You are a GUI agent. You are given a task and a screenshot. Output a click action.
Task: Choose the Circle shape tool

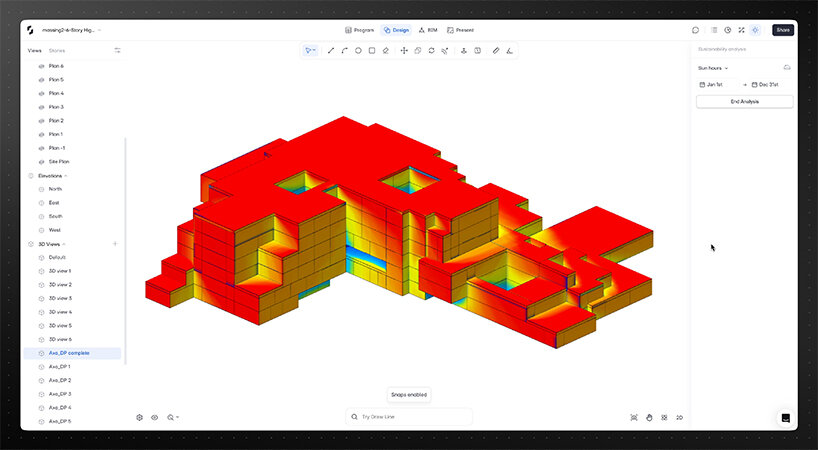pyautogui.click(x=358, y=50)
